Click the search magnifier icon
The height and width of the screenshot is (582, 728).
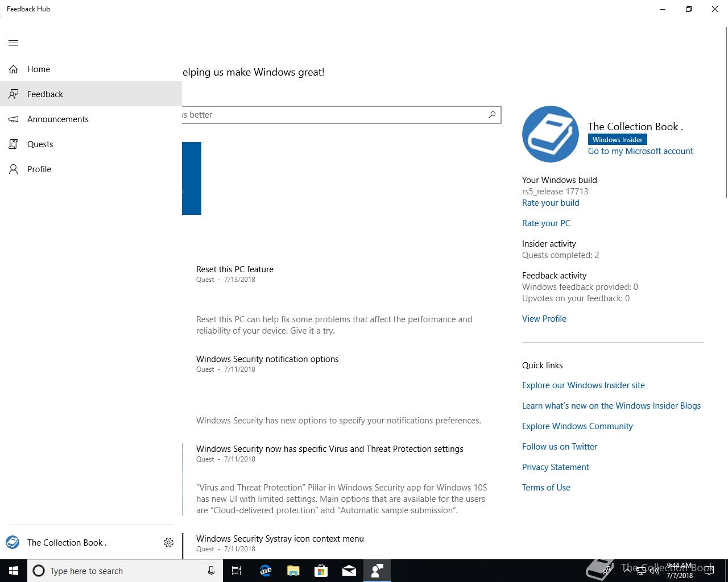(492, 115)
